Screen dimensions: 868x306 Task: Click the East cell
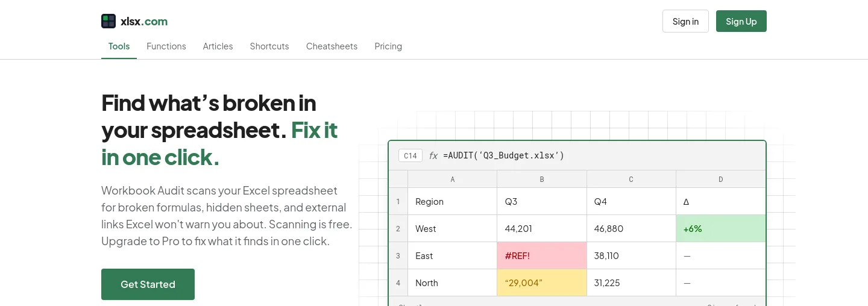click(x=453, y=255)
